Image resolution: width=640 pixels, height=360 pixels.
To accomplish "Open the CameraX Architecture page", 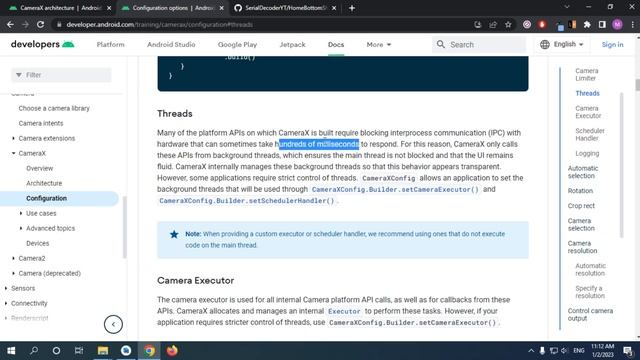I will (x=44, y=183).
